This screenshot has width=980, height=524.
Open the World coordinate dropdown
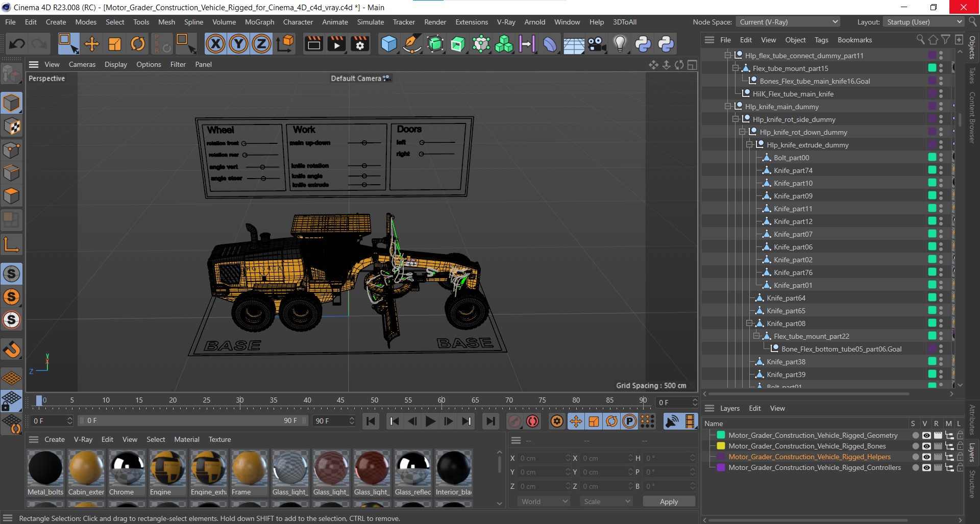tap(544, 502)
